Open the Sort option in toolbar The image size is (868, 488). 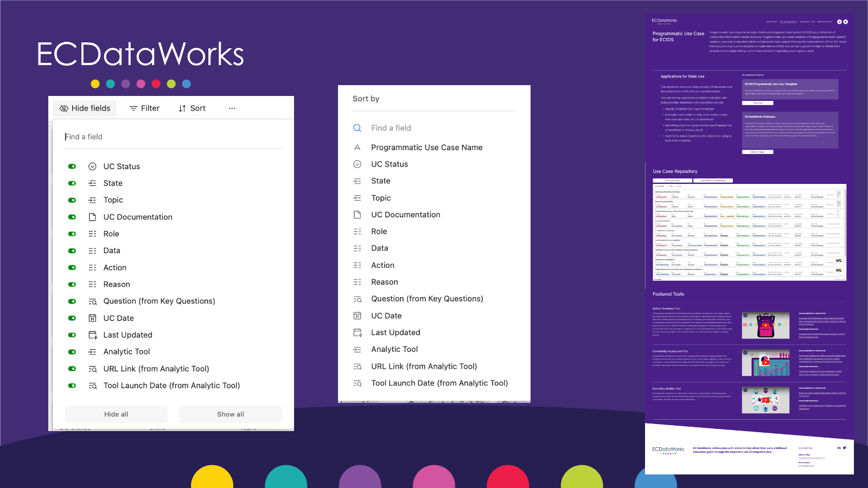pos(192,108)
